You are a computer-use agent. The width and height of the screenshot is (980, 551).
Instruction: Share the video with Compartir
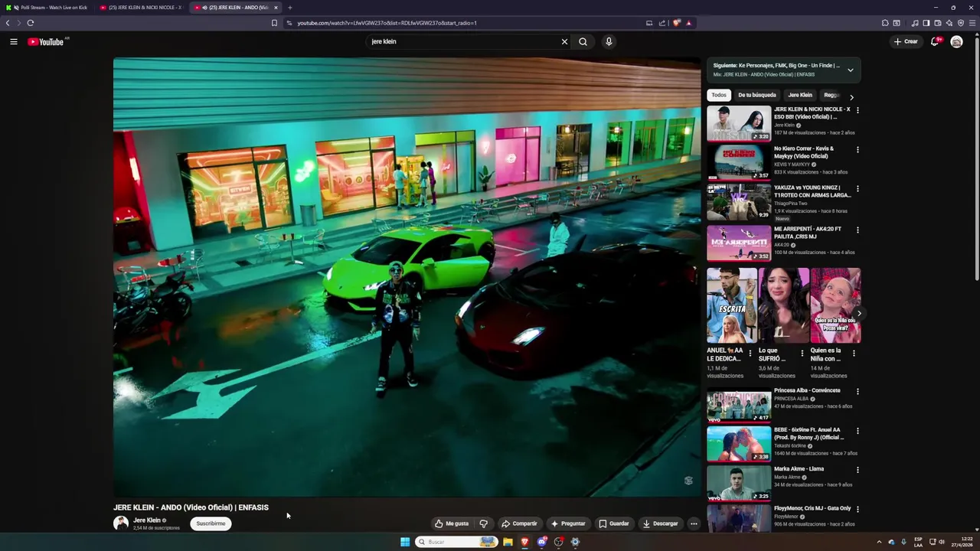pos(519,523)
